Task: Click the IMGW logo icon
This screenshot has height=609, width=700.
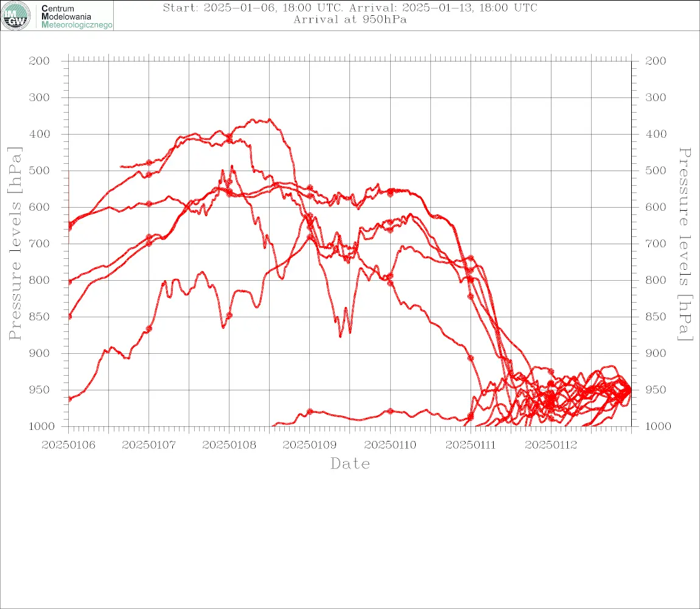Action: point(16,16)
